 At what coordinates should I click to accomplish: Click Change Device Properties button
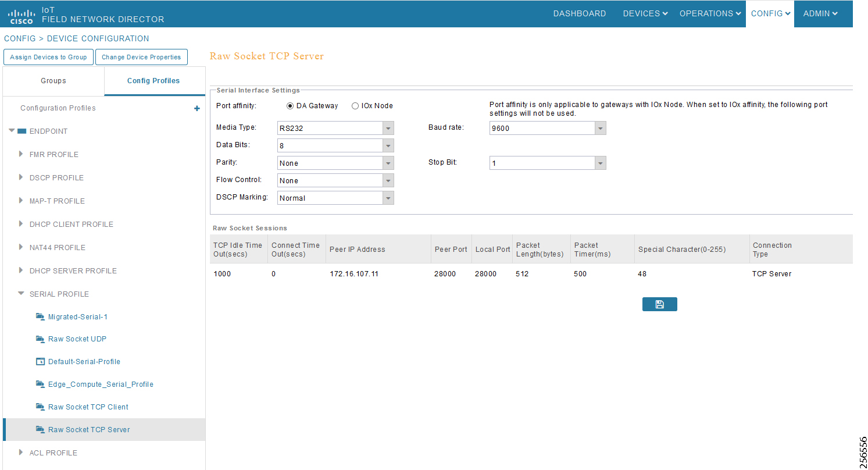(141, 57)
